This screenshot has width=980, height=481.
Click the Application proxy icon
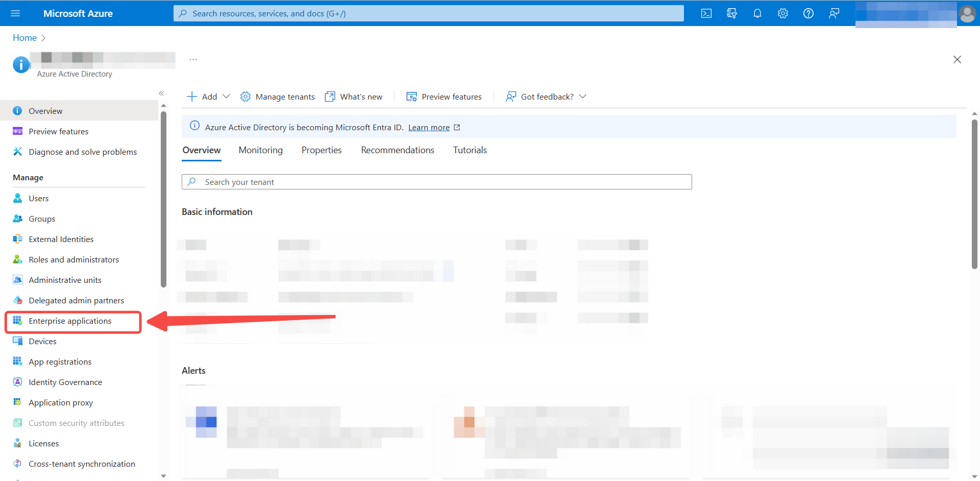18,402
